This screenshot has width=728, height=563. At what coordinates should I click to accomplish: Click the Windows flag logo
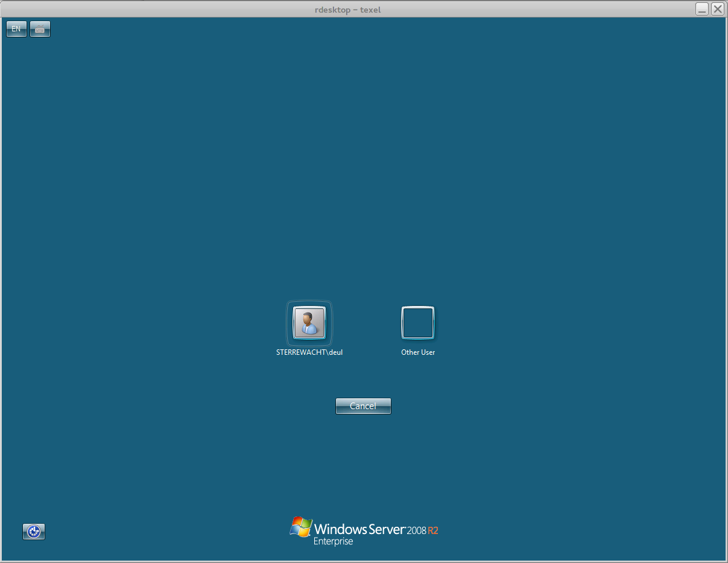[x=300, y=526]
